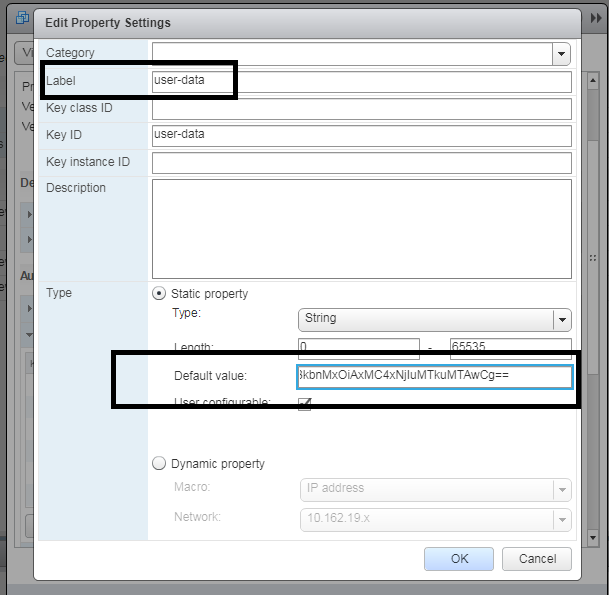This screenshot has width=609, height=595.
Task: Click the maximum Length field showing 65535
Action: [510, 347]
